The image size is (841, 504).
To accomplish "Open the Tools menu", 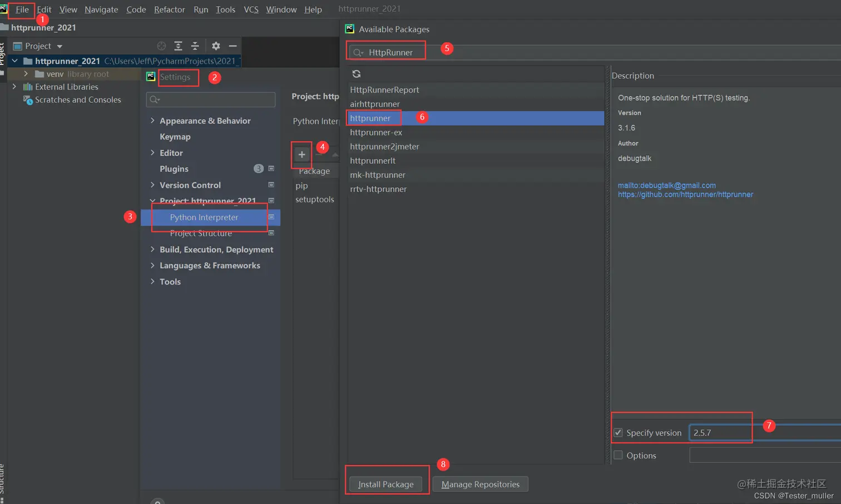I will coord(225,9).
